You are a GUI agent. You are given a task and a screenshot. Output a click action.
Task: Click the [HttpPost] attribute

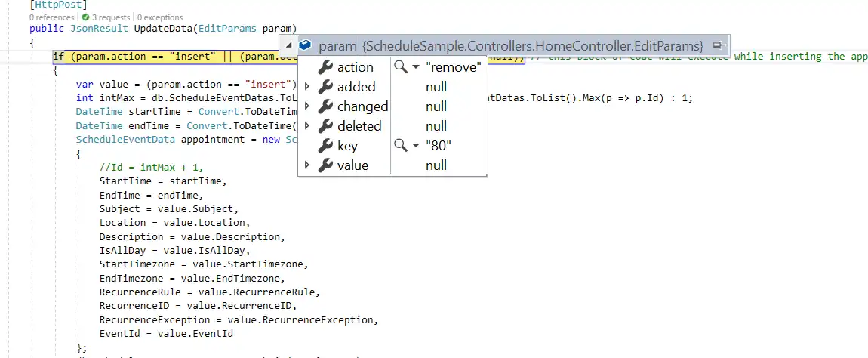click(x=58, y=5)
